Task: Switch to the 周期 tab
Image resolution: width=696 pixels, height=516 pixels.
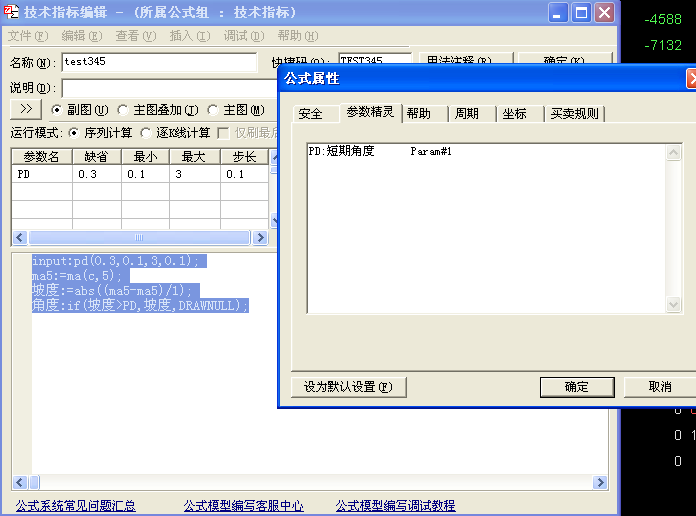Action: click(467, 114)
